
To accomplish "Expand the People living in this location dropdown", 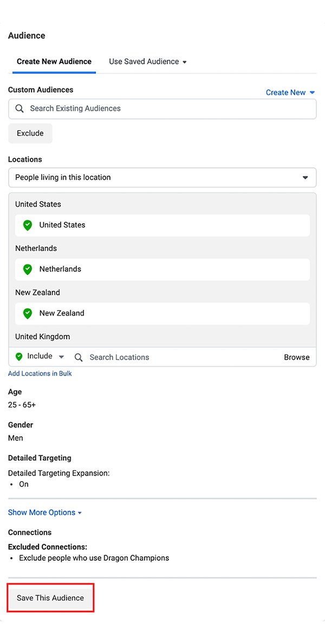I will pyautogui.click(x=305, y=178).
